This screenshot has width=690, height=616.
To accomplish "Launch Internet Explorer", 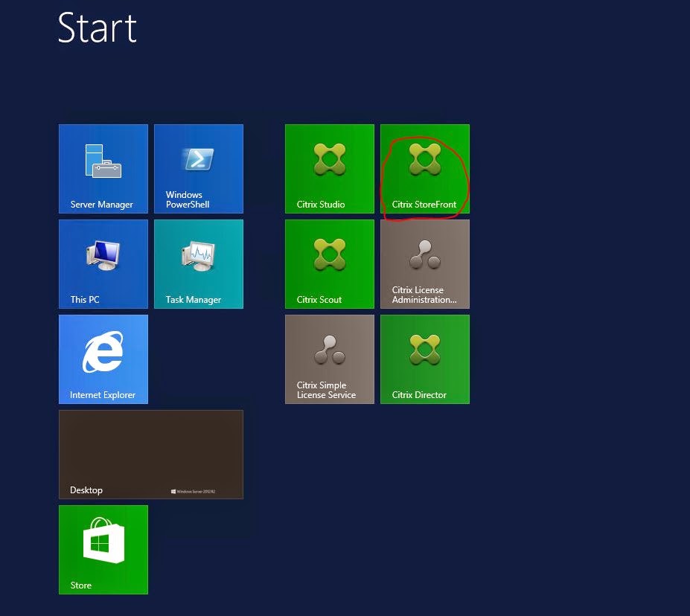I will click(103, 359).
